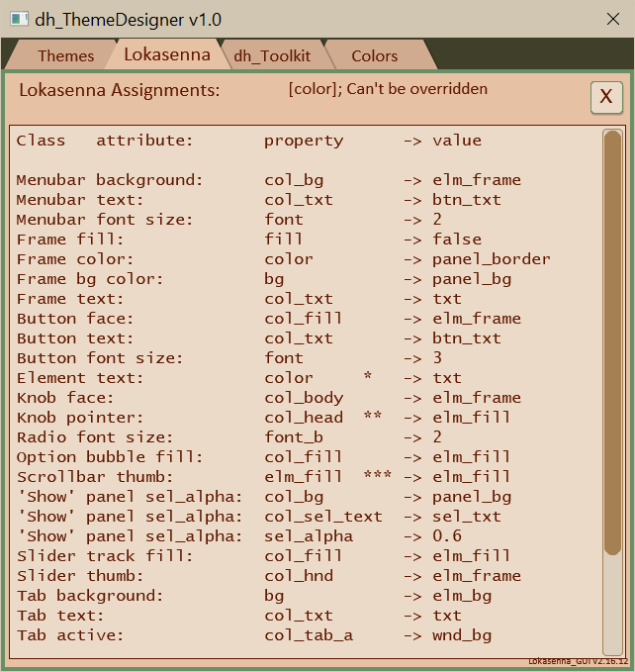Switch to the Themes tab
Viewport: 635px width, 672px height.
[x=65, y=55]
